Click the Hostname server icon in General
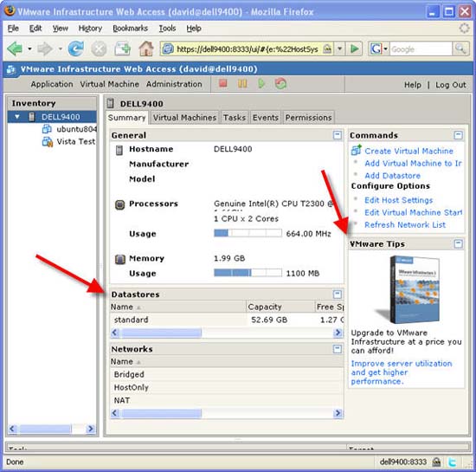Screen dimensions: 476x472 pos(119,150)
